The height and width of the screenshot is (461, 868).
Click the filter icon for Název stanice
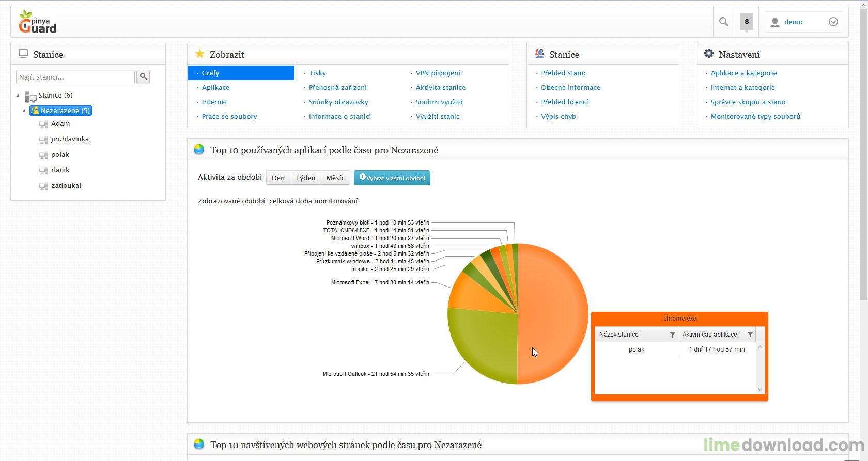672,335
